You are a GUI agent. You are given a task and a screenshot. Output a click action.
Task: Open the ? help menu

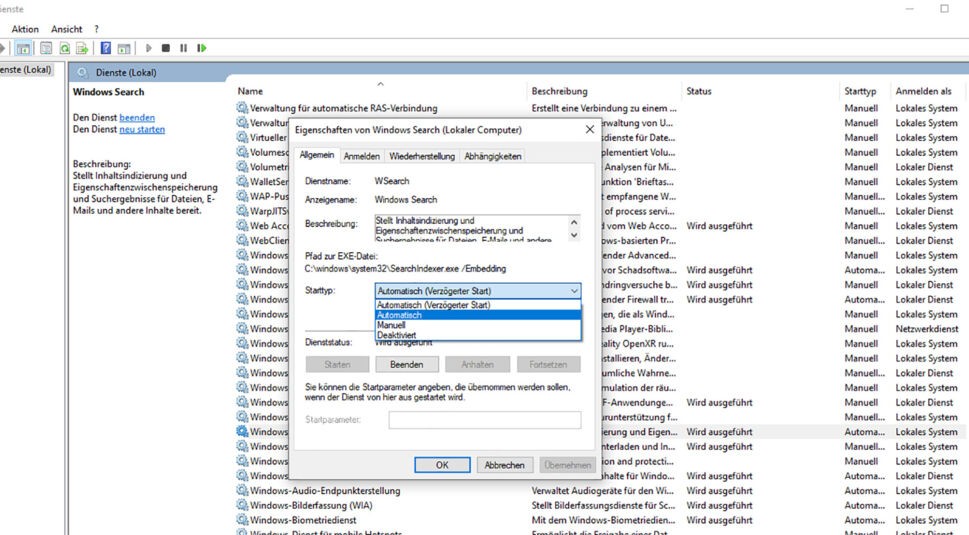coord(96,29)
